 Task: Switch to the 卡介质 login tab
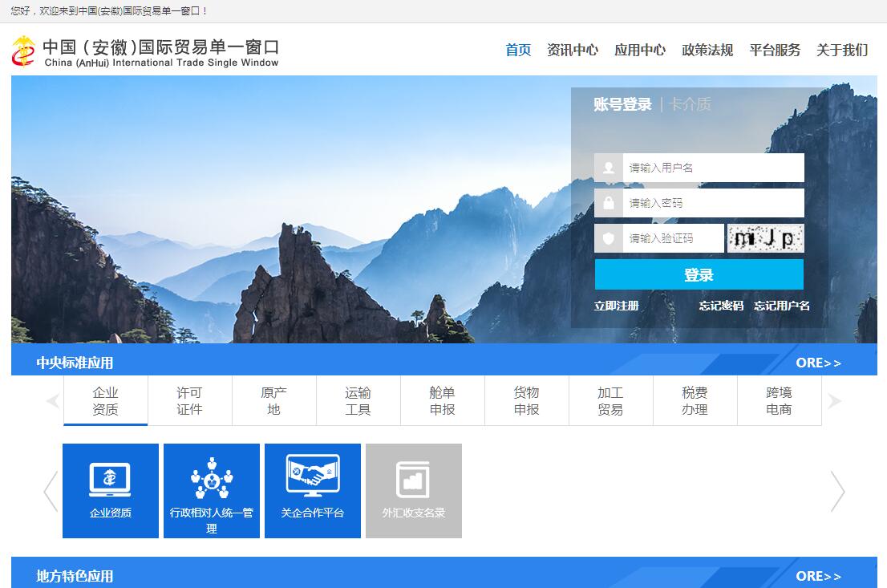point(690,104)
